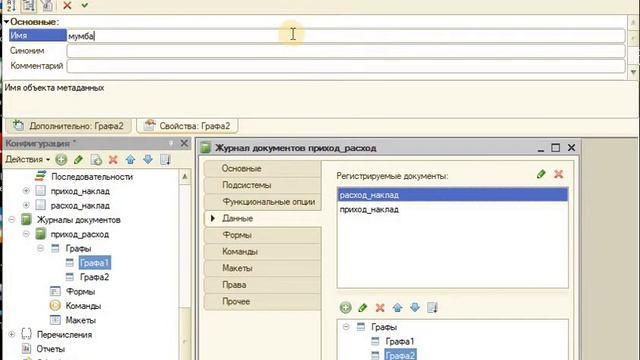Collapse the Основные section triangle
Screen dimensions: 640x360
(x=7, y=22)
